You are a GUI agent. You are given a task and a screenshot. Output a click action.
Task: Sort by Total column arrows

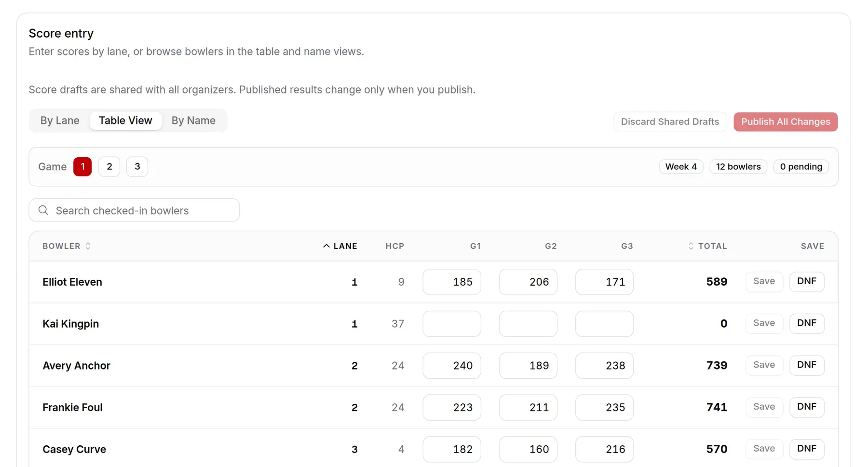(691, 246)
